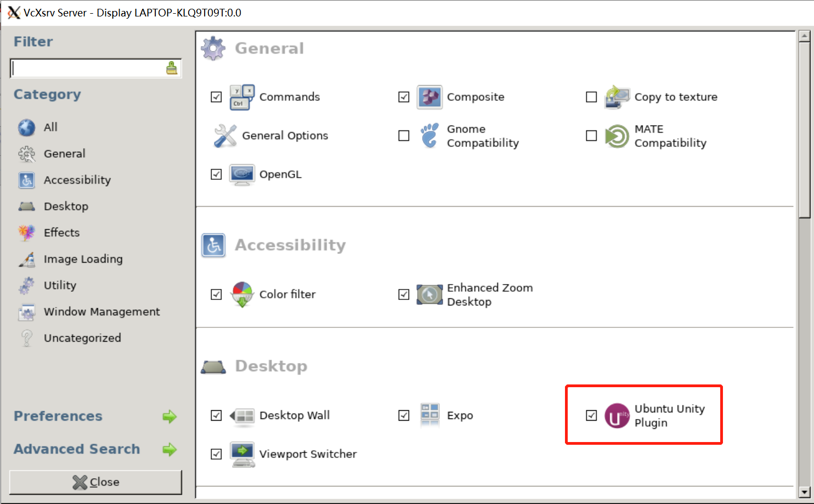Clear the filter field with broom icon
Image resolution: width=814 pixels, height=504 pixels.
[x=172, y=67]
